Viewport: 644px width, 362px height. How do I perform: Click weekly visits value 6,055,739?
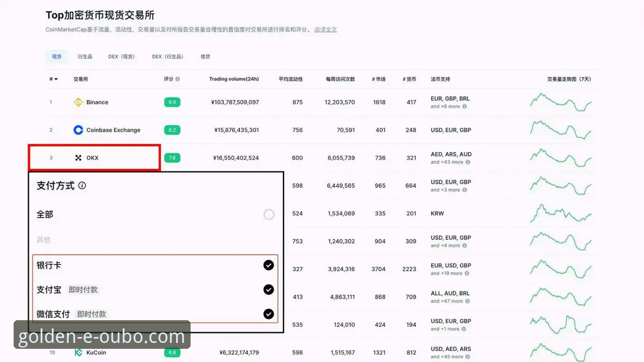tap(341, 158)
